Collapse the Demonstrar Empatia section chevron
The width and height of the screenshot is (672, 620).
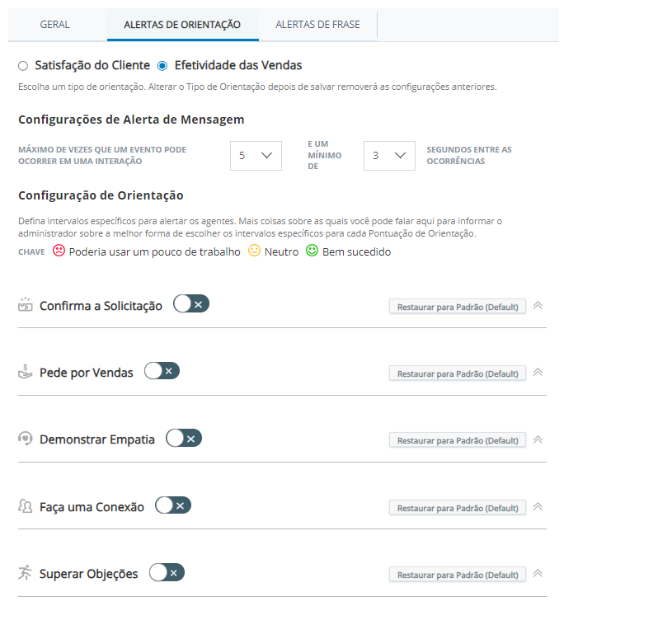click(x=538, y=439)
